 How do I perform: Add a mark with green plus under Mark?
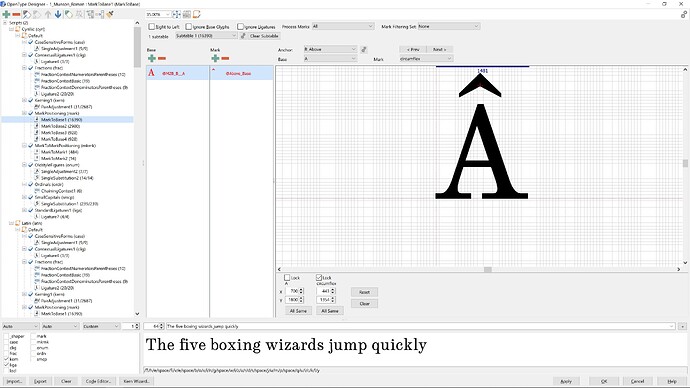click(215, 58)
